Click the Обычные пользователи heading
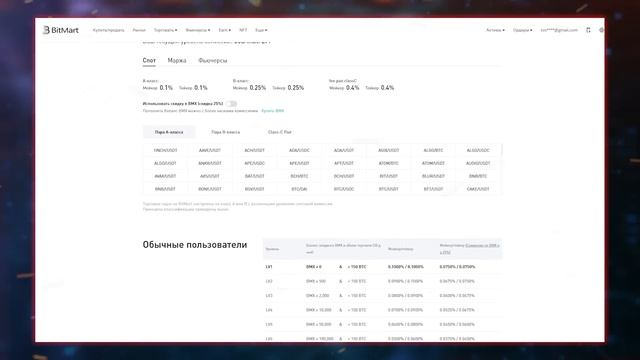The height and width of the screenshot is (360, 640). coord(195,245)
